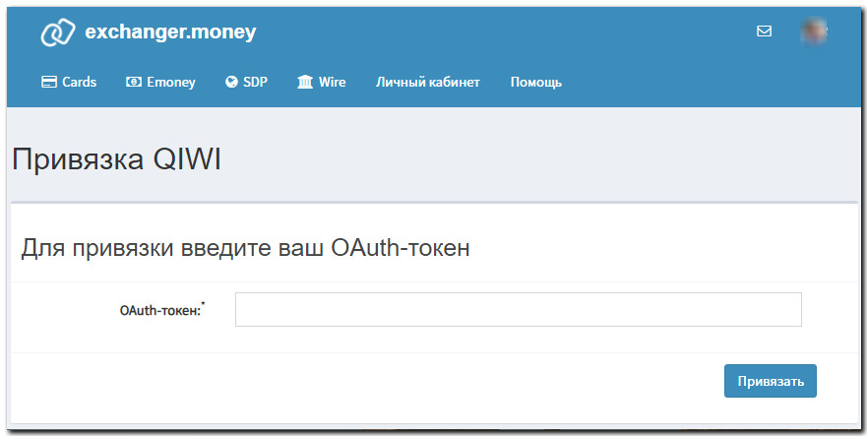Screen dimensions: 868x437
Task: Open the blurred user avatar menu
Action: (x=814, y=31)
